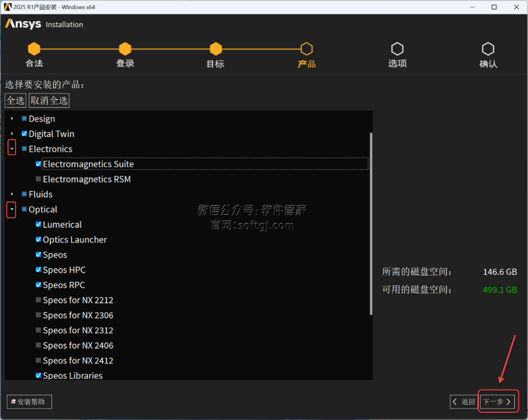Screen dimensions: 528x420
Task: Uncheck the Digital Twin checkbox
Action: (24, 133)
